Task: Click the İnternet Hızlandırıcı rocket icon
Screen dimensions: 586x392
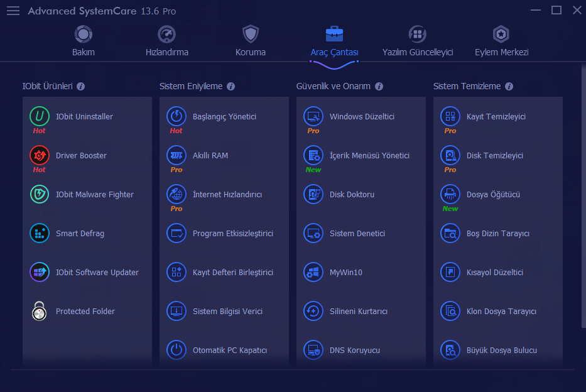Action: point(176,194)
